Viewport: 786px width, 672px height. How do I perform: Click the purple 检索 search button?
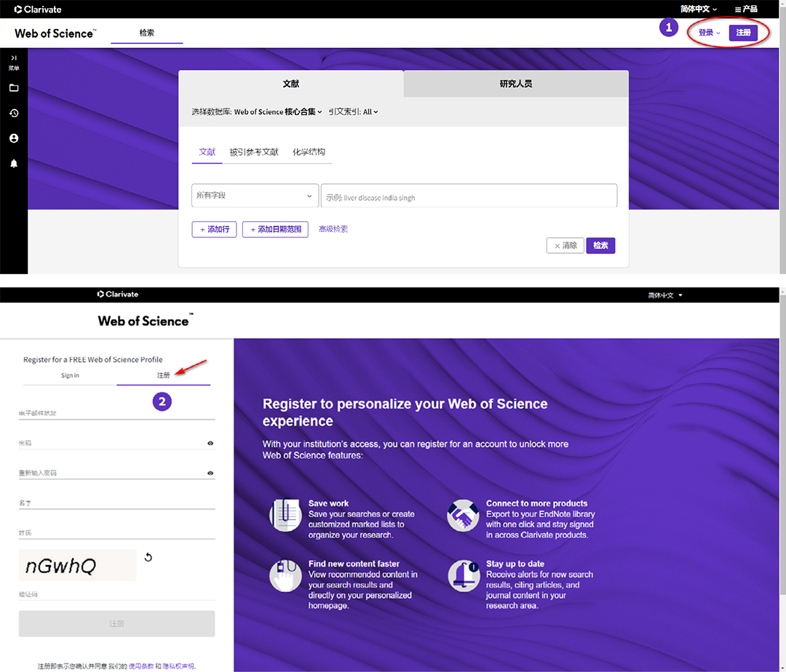pos(600,245)
